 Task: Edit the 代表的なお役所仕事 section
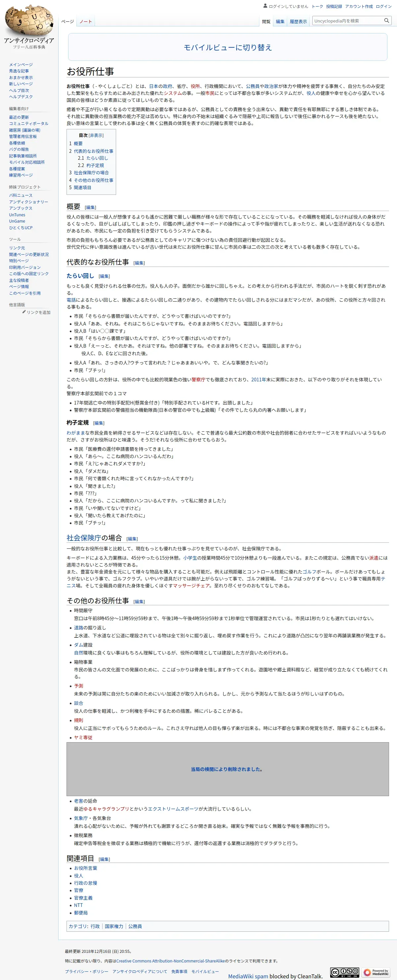click(x=139, y=263)
